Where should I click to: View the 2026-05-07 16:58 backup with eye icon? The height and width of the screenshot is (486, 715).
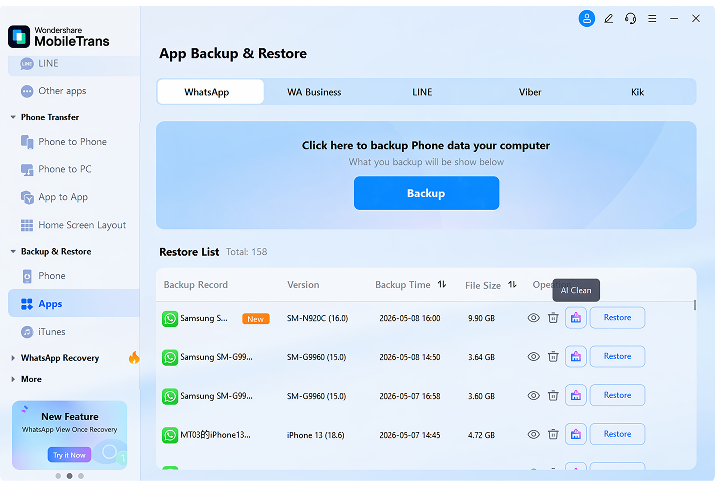point(534,395)
